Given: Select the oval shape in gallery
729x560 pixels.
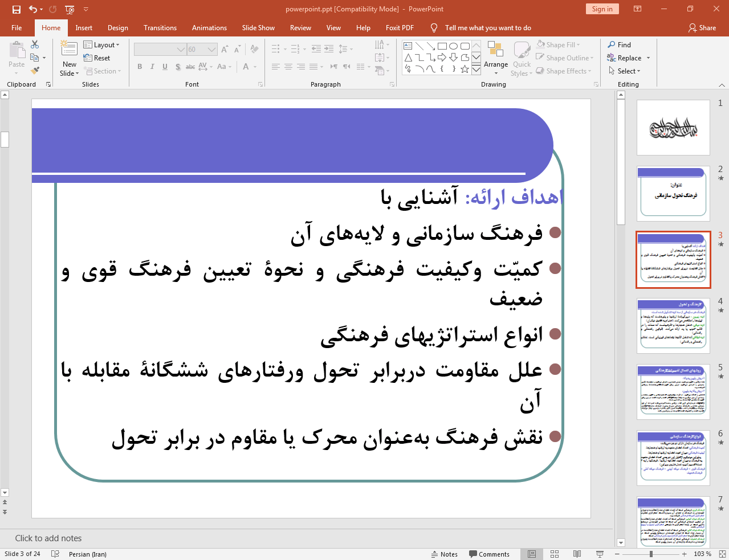Looking at the screenshot, I should coord(454,46).
